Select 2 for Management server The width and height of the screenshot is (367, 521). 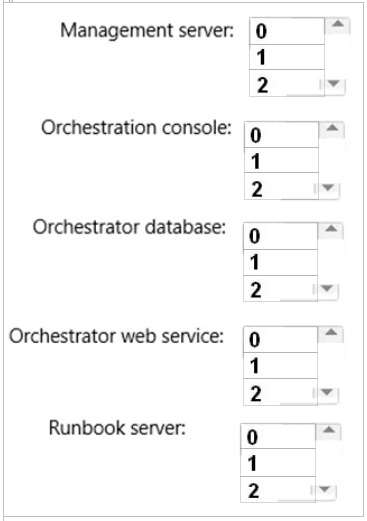point(287,83)
